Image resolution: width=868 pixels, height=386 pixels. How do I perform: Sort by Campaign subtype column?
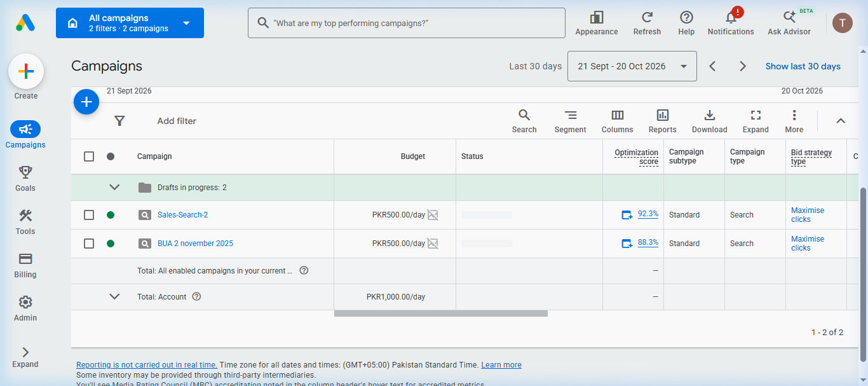pos(686,156)
